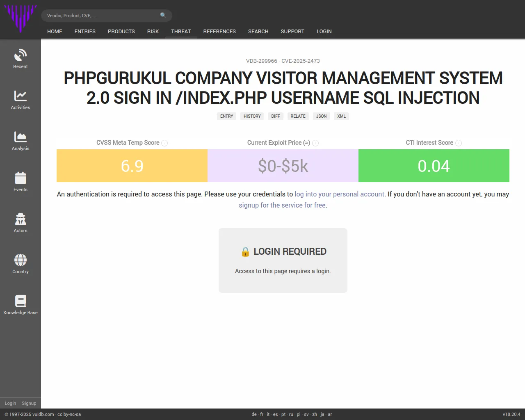Click the VulDB purple logo

(21, 18)
